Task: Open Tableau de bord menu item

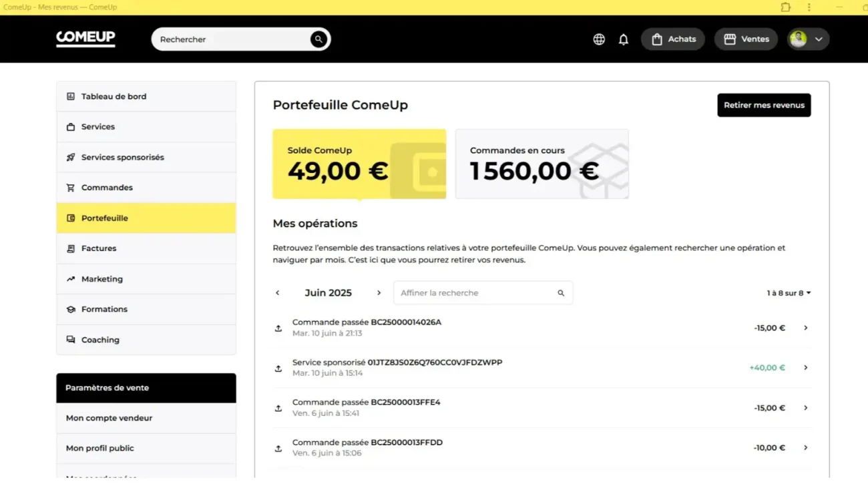Action: click(114, 96)
